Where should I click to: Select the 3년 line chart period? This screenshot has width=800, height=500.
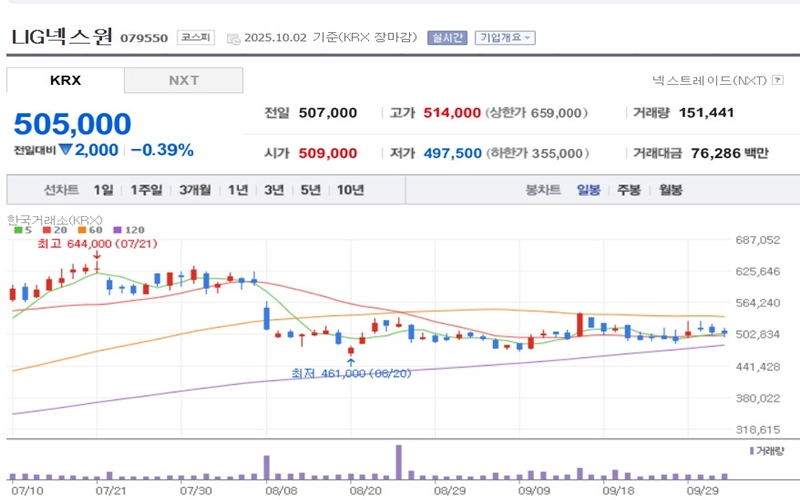click(274, 190)
